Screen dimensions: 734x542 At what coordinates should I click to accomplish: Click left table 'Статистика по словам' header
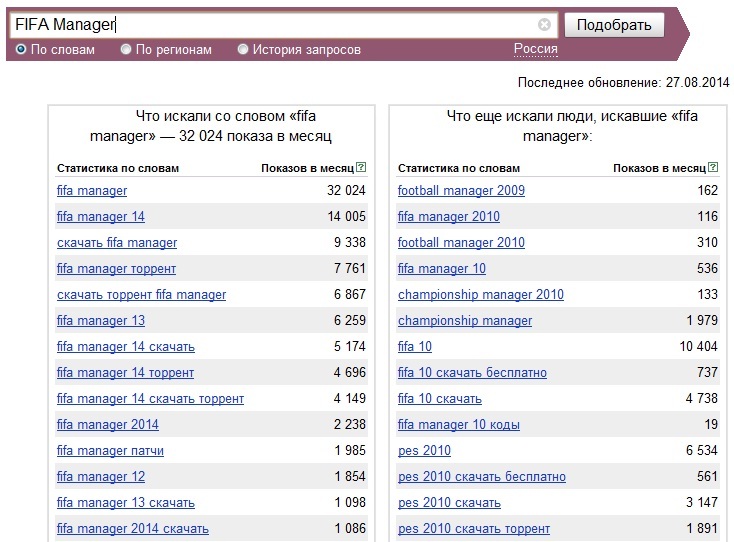[118, 168]
